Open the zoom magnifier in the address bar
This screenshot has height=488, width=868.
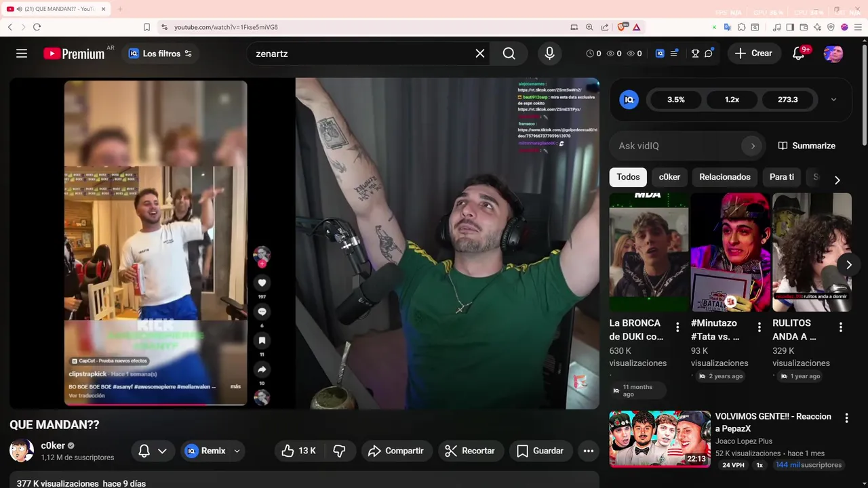[589, 27]
